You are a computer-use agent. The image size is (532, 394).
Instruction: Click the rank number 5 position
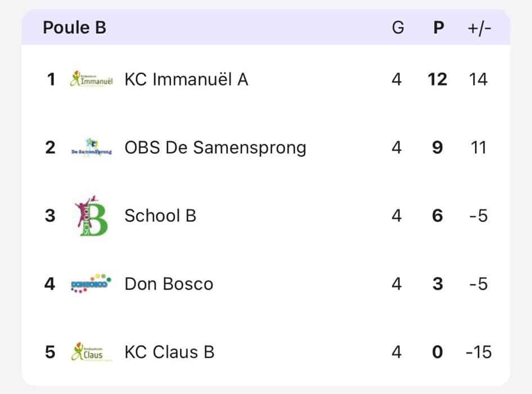coord(51,352)
